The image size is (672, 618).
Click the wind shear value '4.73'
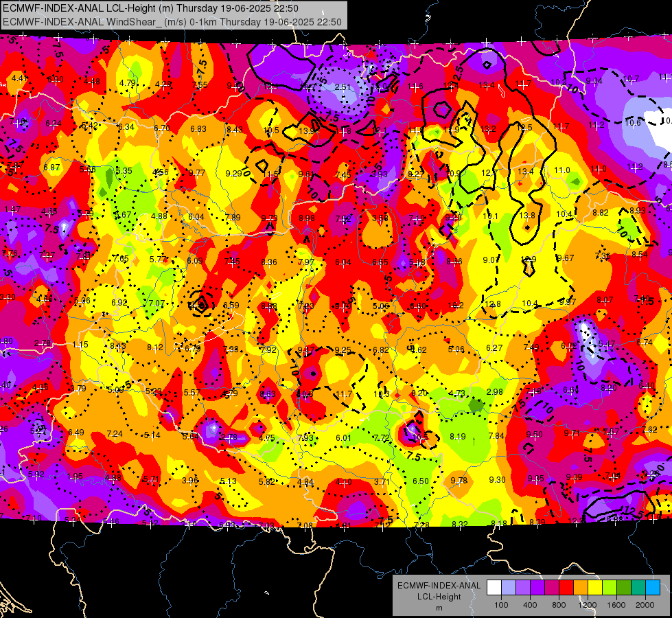tap(457, 393)
